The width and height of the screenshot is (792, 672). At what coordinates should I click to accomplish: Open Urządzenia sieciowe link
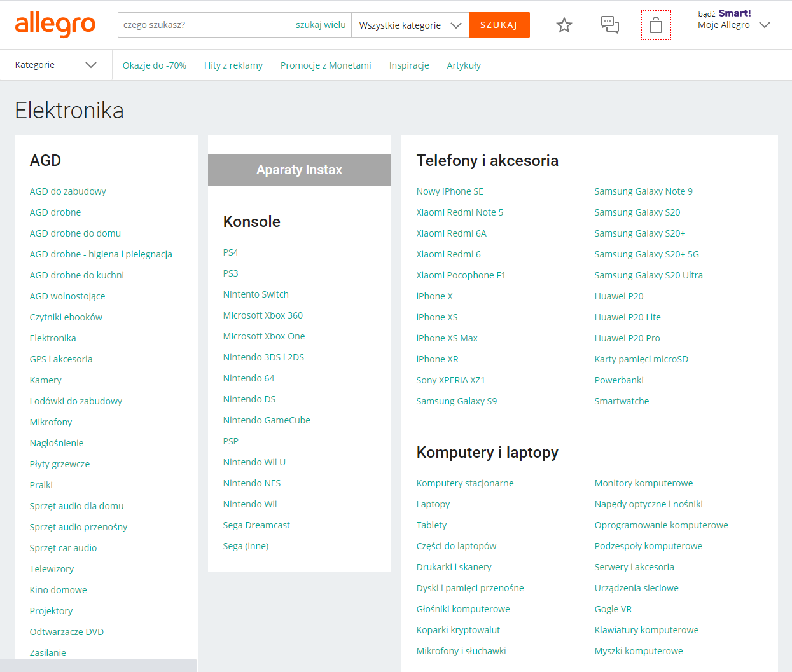637,588
